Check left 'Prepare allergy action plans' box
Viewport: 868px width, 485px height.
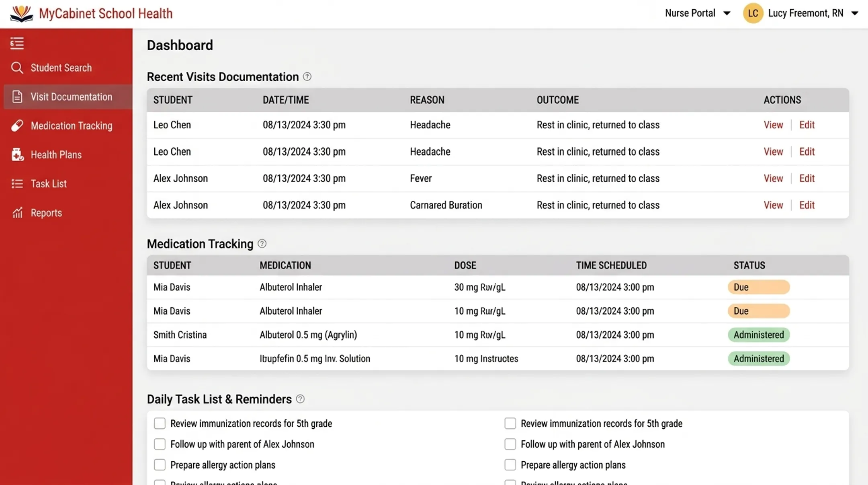tap(160, 465)
